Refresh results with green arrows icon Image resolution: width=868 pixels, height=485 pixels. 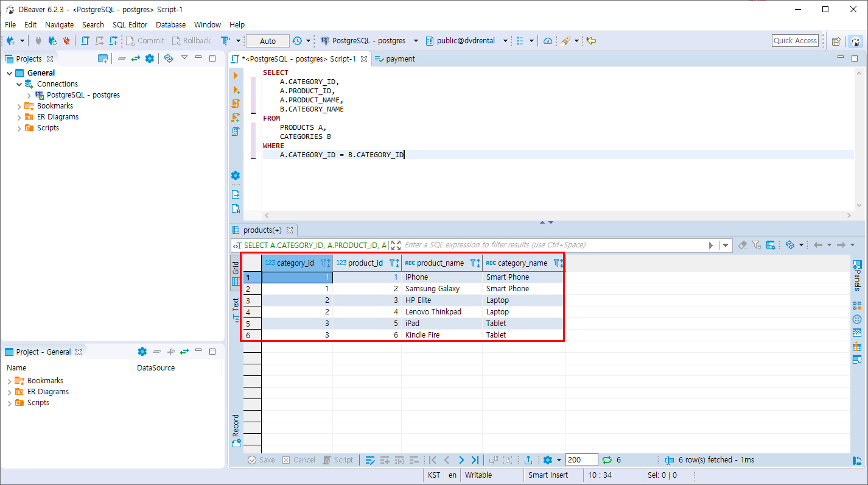tap(607, 460)
